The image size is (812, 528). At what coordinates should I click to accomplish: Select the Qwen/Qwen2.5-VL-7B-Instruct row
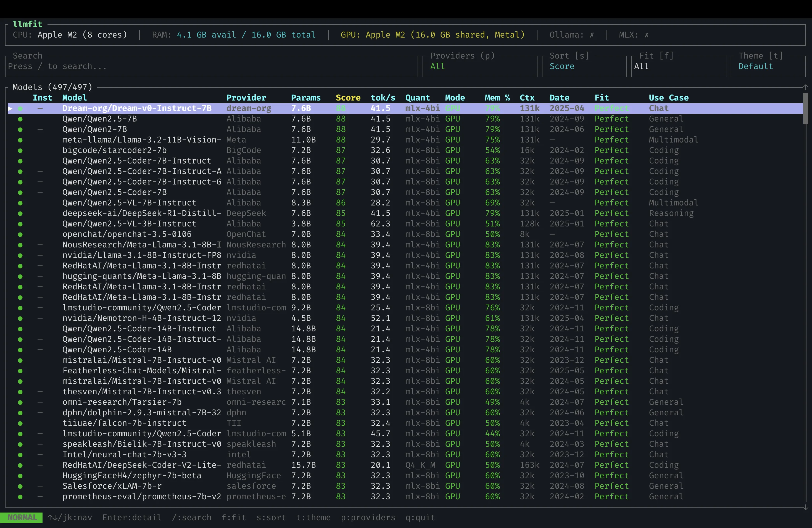(405, 203)
